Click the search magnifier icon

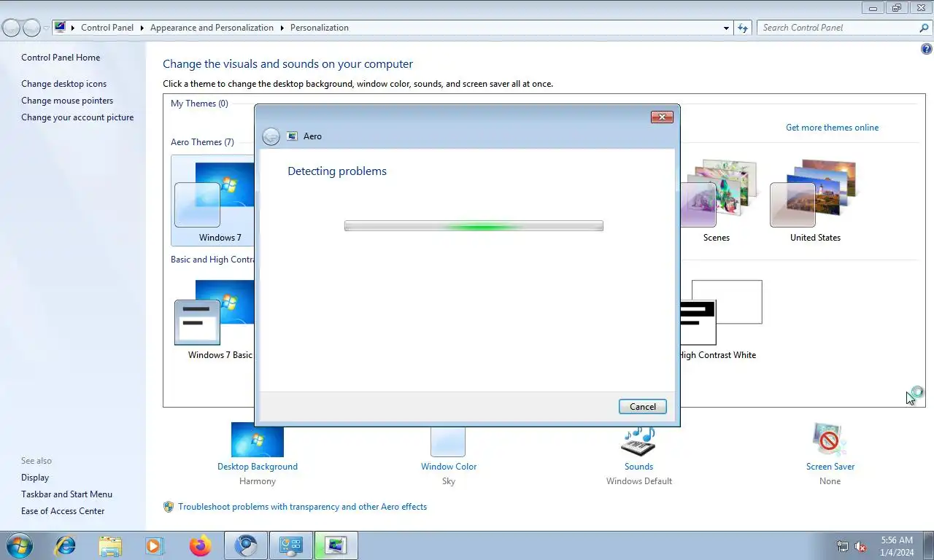[924, 28]
